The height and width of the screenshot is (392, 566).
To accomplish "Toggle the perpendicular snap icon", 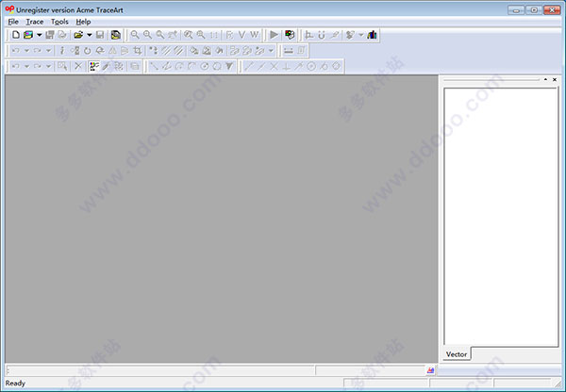I will point(286,66).
